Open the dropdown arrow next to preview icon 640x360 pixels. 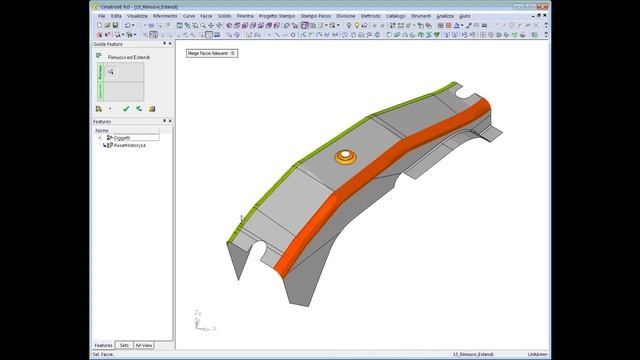110,109
